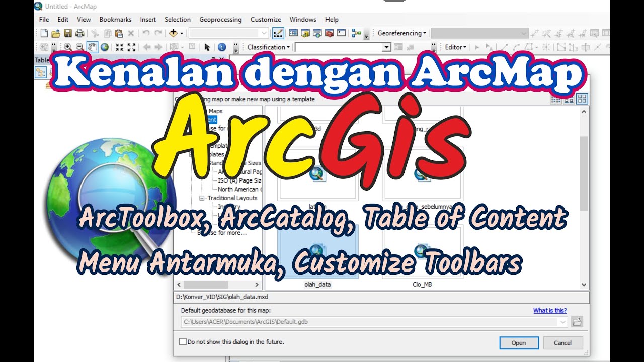Click the Cancel button
This screenshot has width=644, height=362.
562,343
